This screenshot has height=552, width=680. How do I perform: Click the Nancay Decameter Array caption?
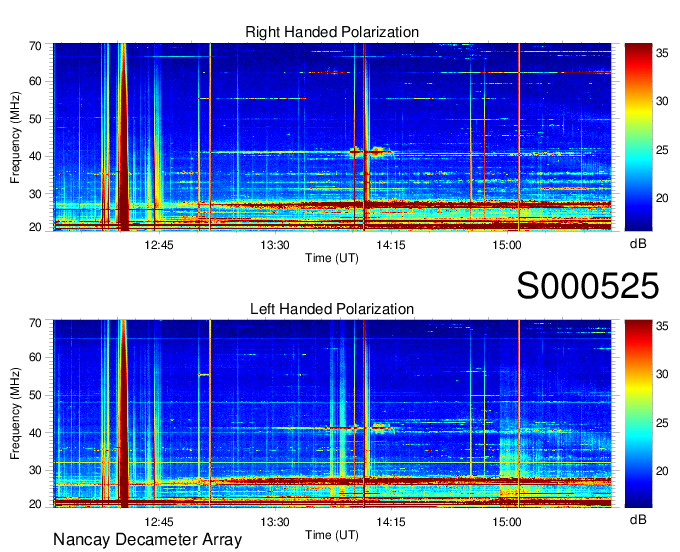147,540
